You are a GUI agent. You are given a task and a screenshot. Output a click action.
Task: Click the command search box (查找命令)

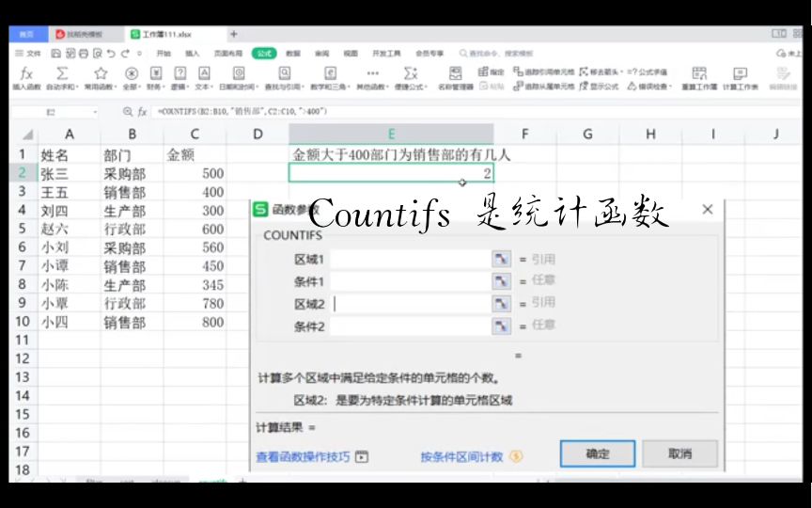point(496,54)
